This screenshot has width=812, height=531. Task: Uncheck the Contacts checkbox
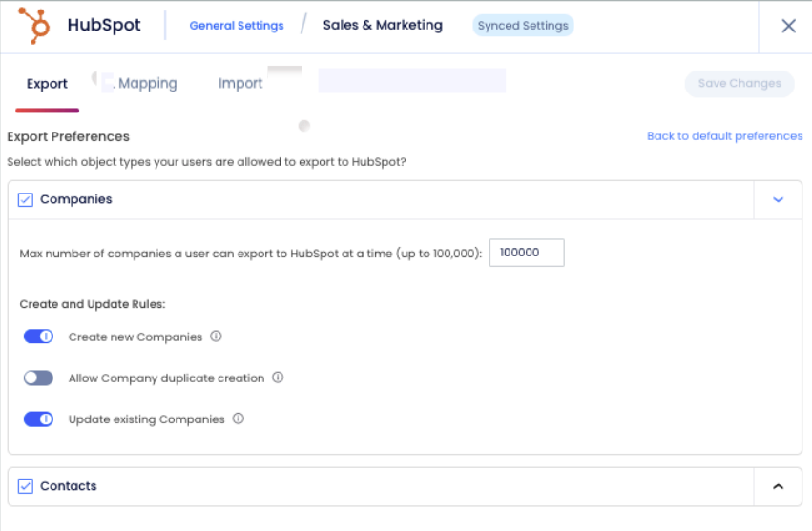click(26, 487)
